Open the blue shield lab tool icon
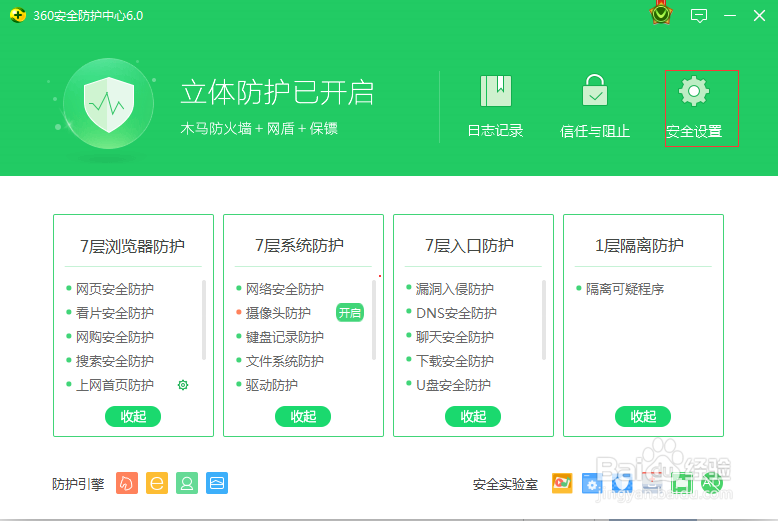Screen dimensions: 778x521 coord(622,483)
